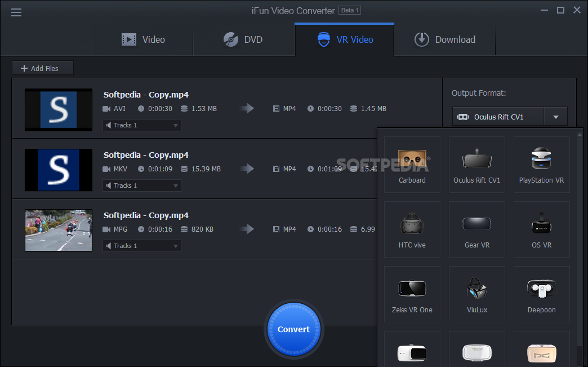Click the Add Files button
Image resolution: width=588 pixels, height=367 pixels.
pos(43,68)
